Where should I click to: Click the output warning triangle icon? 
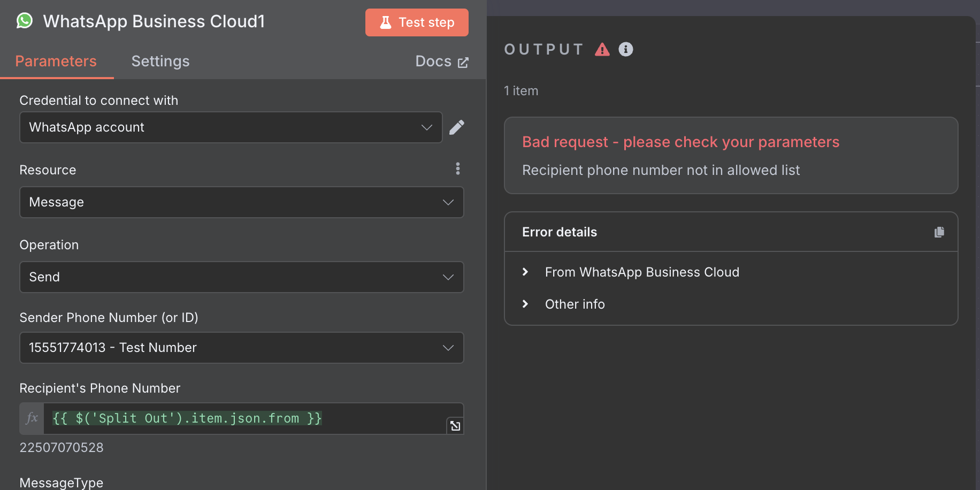click(x=602, y=49)
